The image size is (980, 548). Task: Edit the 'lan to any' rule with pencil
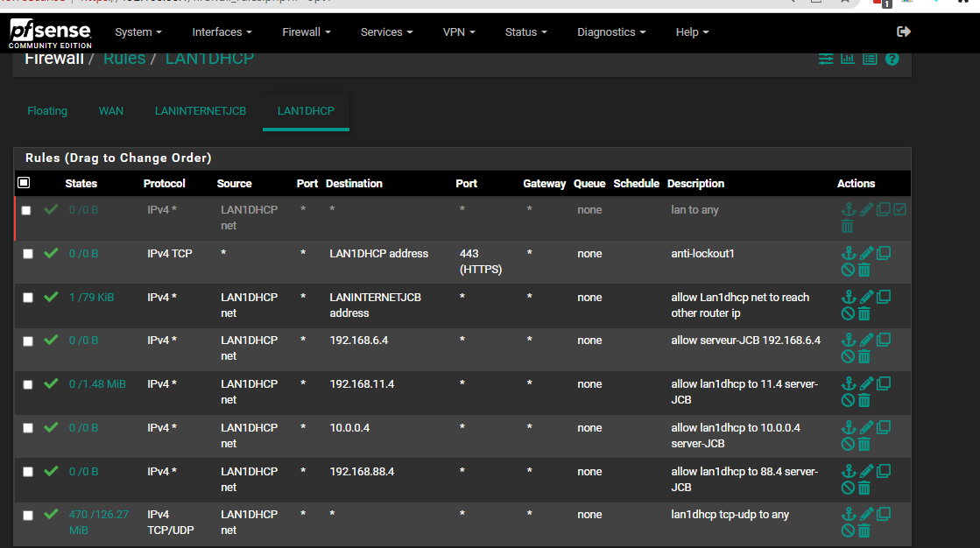tap(866, 209)
